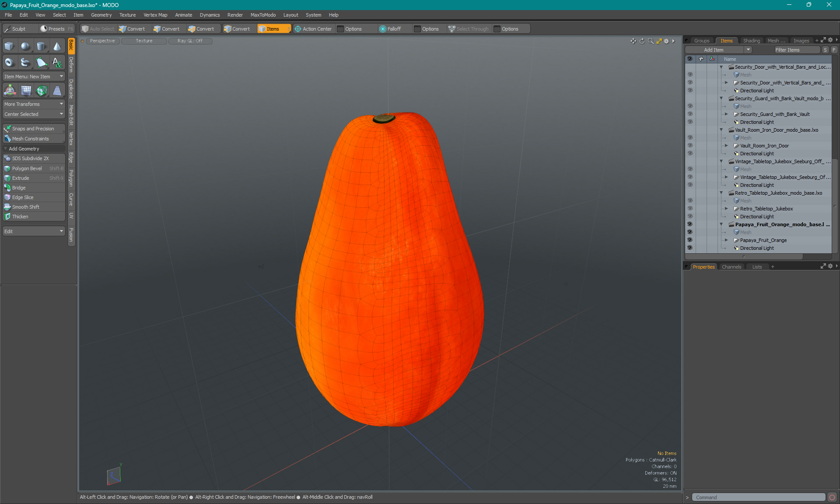The image size is (840, 504).
Task: Activate the checkered cube tool
Action: click(x=42, y=91)
